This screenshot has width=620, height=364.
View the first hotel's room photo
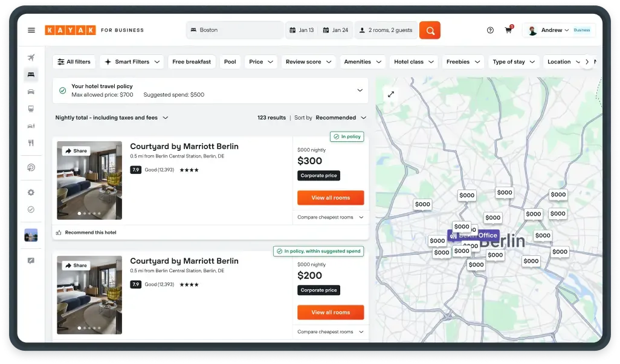coord(89,180)
